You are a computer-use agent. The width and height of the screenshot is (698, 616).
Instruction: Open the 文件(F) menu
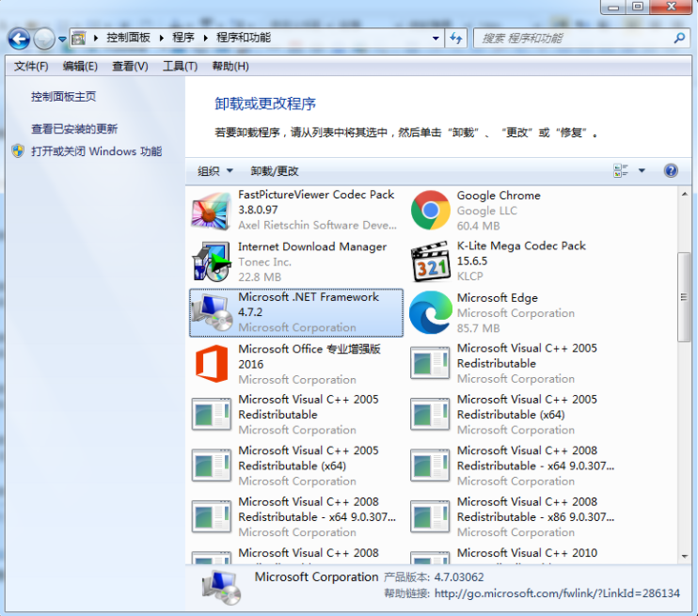(31, 67)
